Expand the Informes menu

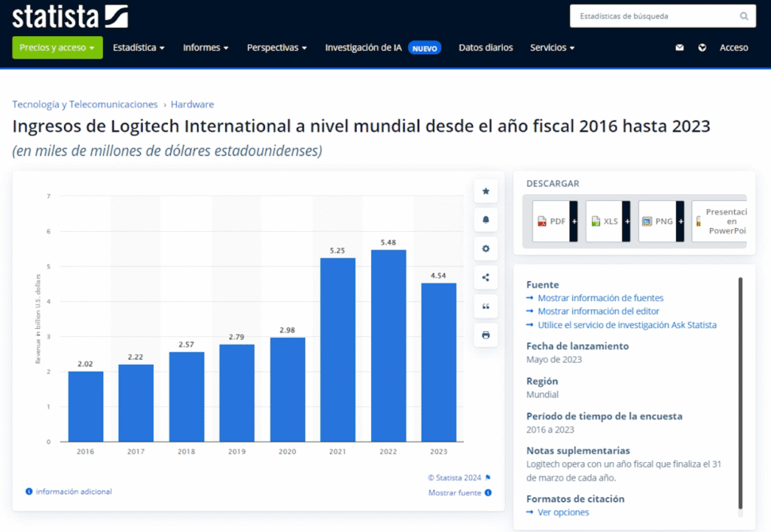click(206, 47)
